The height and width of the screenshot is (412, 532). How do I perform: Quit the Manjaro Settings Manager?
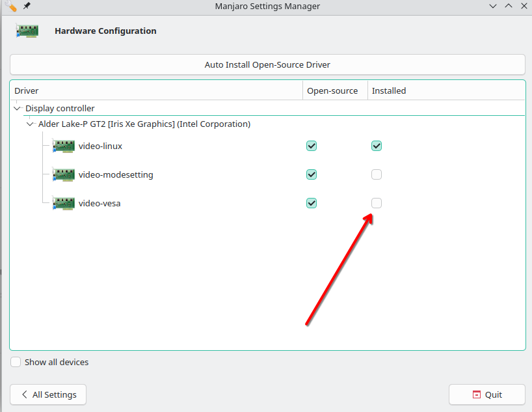487,394
